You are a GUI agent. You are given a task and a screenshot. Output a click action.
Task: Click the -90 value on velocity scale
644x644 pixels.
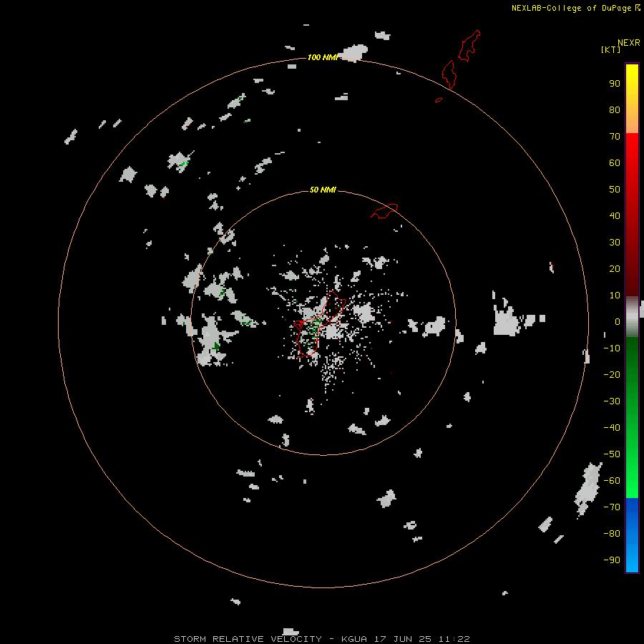[x=612, y=560]
